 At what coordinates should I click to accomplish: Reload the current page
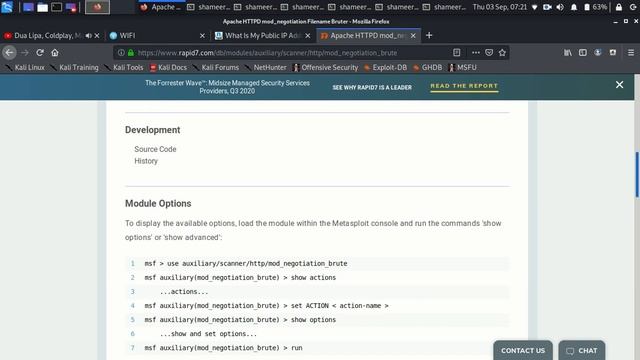[x=40, y=53]
